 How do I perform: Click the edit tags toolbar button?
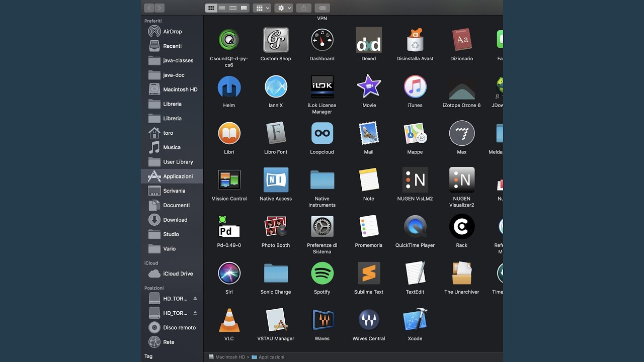point(322,8)
